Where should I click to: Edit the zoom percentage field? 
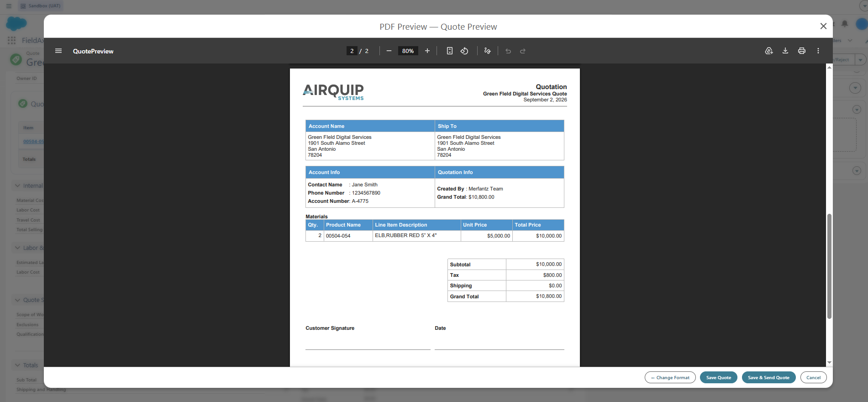pyautogui.click(x=408, y=51)
